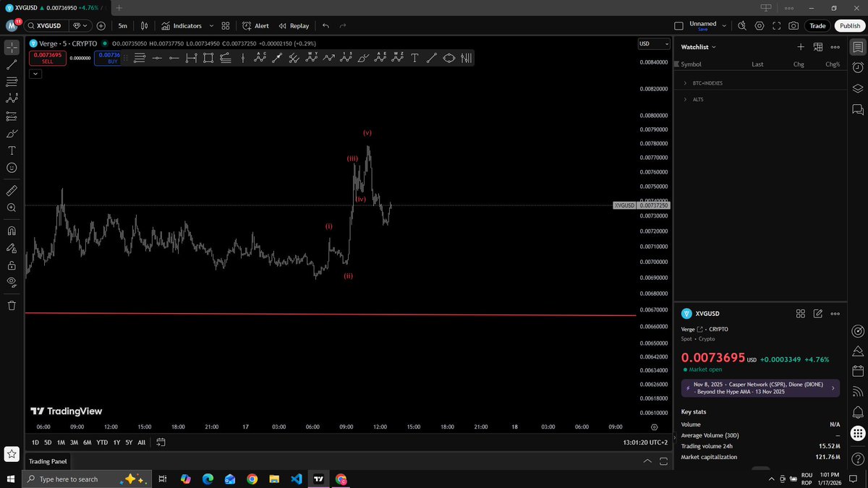This screenshot has height=488, width=868.
Task: Expand the Unnamed layout dropdown
Action: point(724,25)
